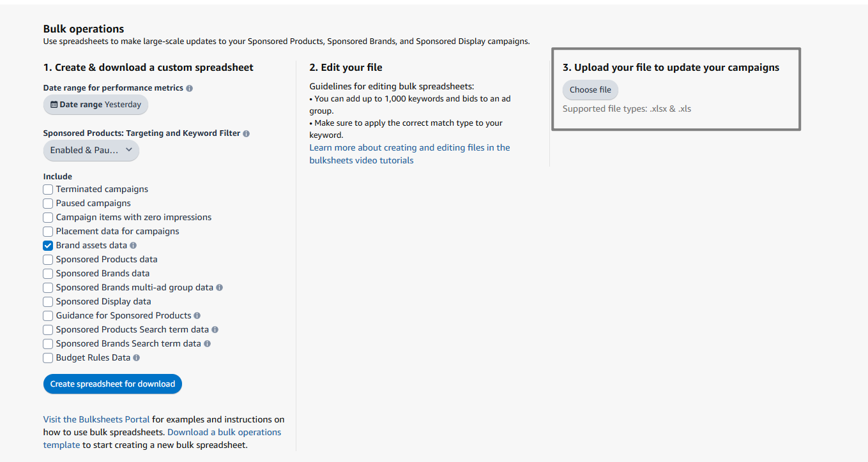Open info tooltip for Sponsored Brands multi-ad group data
This screenshot has width=868, height=462.
pos(219,287)
